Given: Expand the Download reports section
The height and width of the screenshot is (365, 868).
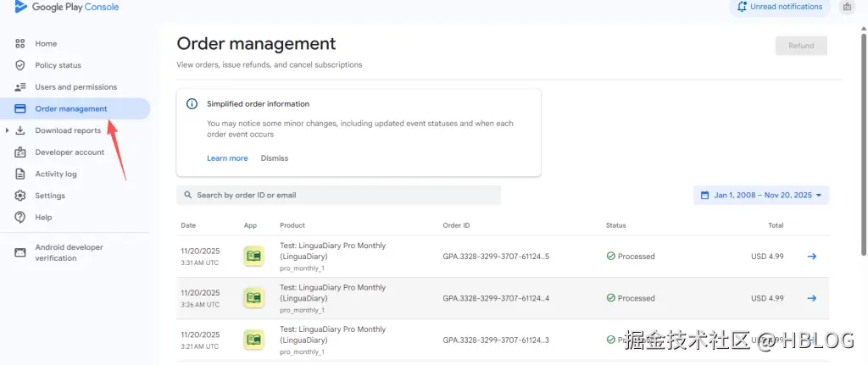Looking at the screenshot, I should (8, 130).
